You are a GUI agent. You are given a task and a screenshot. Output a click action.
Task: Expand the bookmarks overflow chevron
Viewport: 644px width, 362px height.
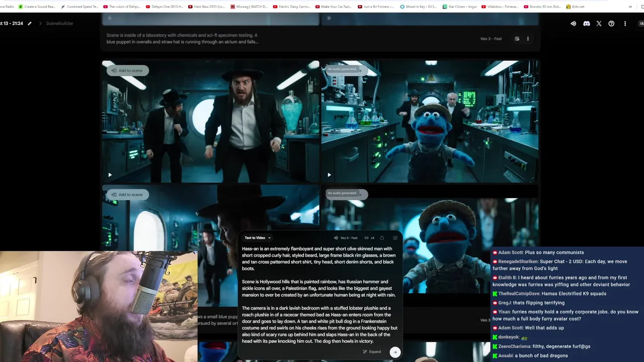630,7
